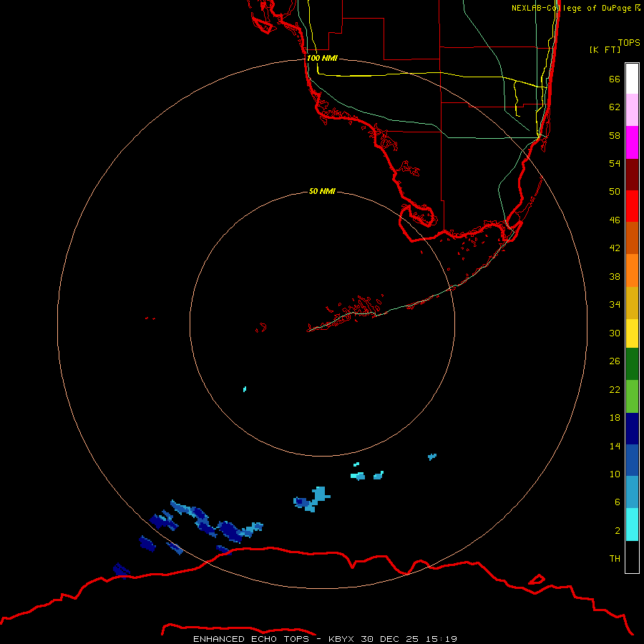Screen dimensions: 644x644
Task: Click the small island outline west of the Keys
Action: click(x=260, y=328)
